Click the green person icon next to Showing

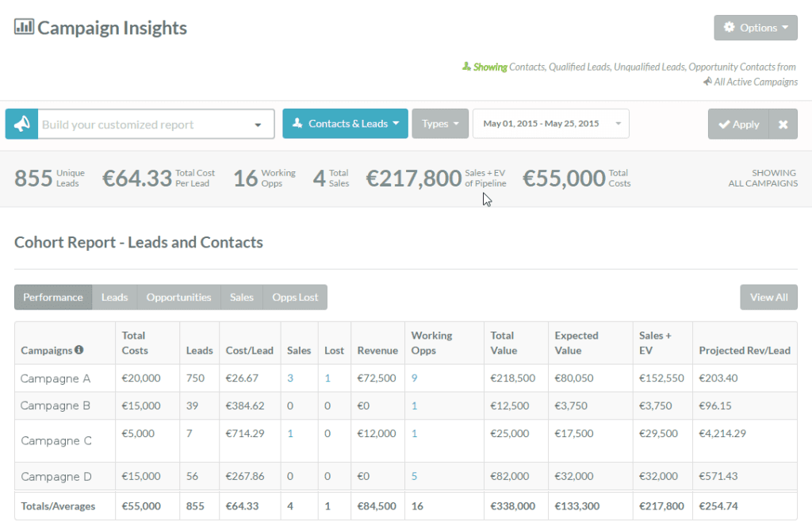pos(465,67)
